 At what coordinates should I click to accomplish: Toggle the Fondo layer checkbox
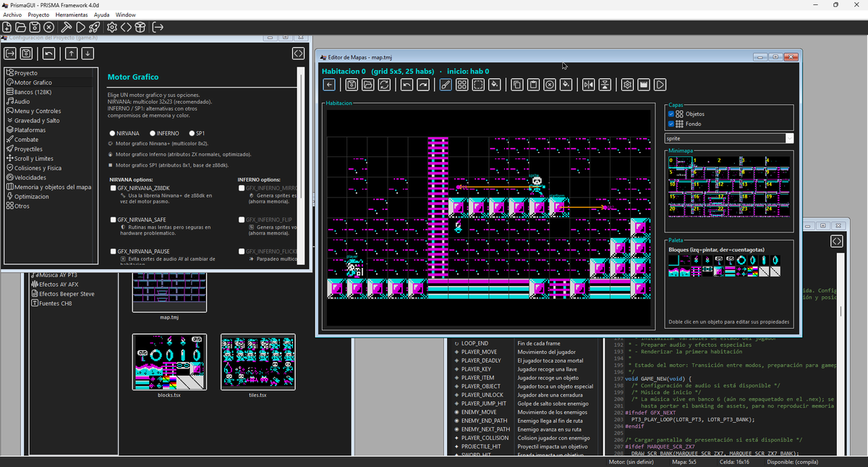click(x=671, y=124)
